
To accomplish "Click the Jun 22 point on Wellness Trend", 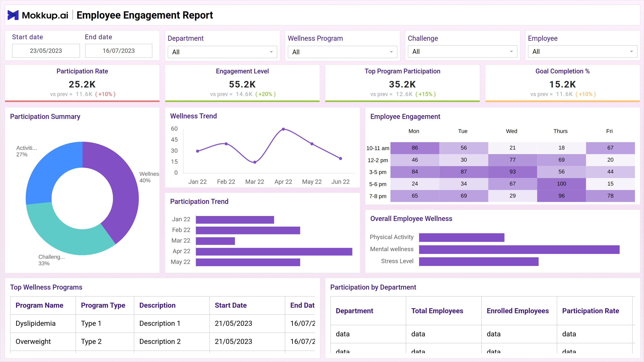I will tap(340, 159).
